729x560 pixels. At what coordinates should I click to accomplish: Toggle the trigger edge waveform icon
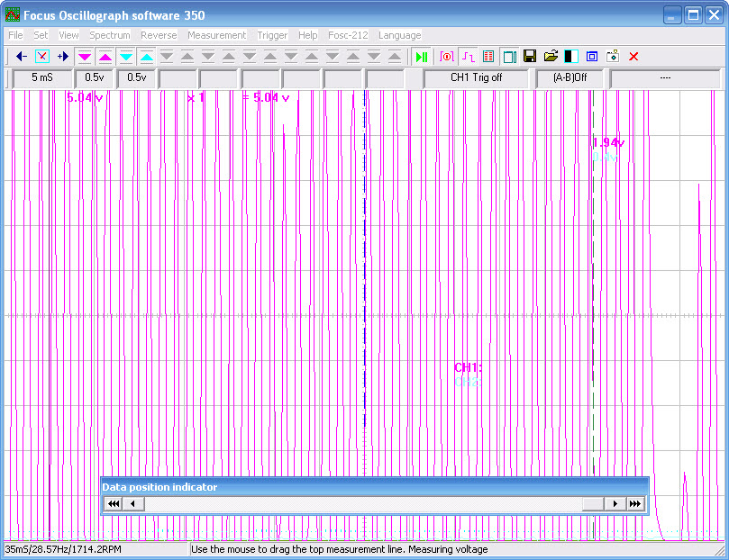[468, 57]
